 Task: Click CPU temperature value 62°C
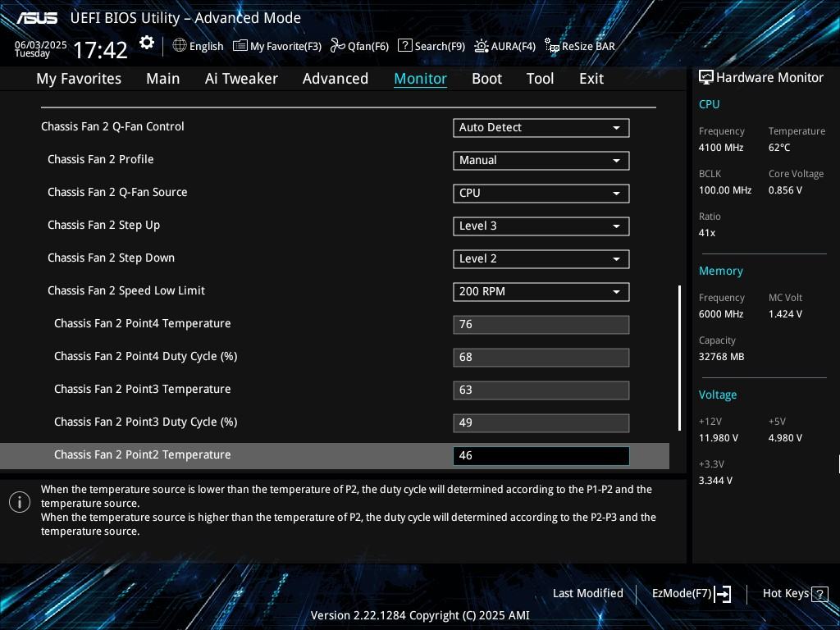779,148
